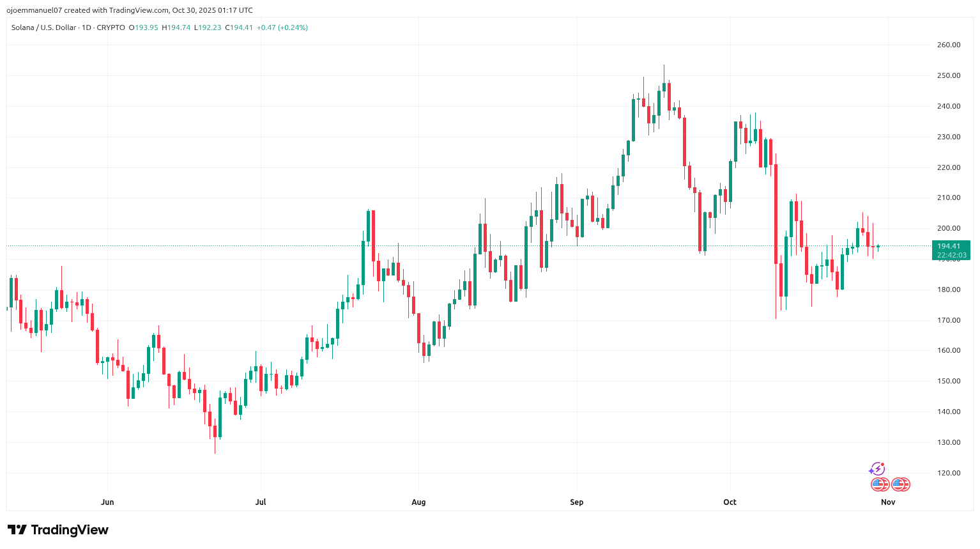Open the leftmost US flag economic event
This screenshot has width=980, height=549.
880,484
